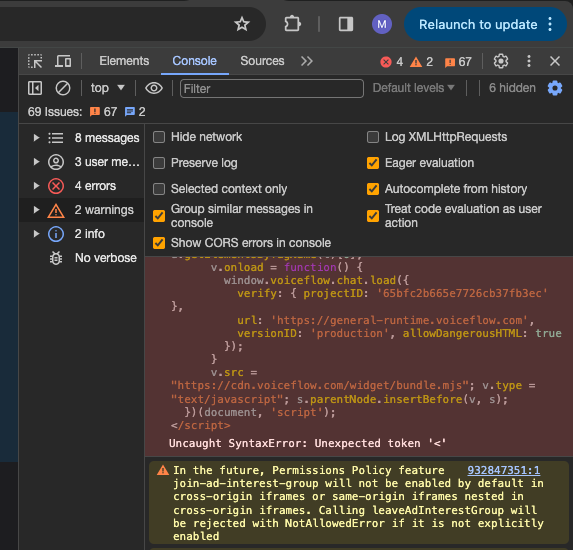Disable Eager evaluation checkbox

373,163
